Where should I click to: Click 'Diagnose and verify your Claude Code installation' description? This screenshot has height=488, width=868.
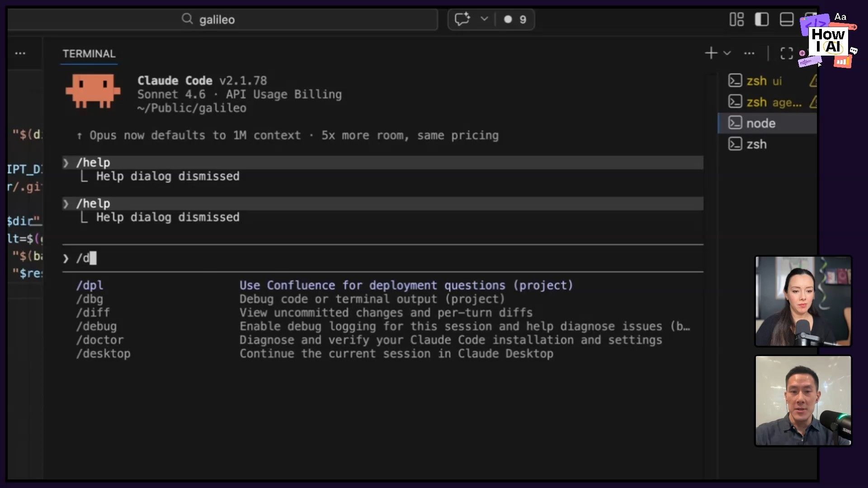coord(451,340)
